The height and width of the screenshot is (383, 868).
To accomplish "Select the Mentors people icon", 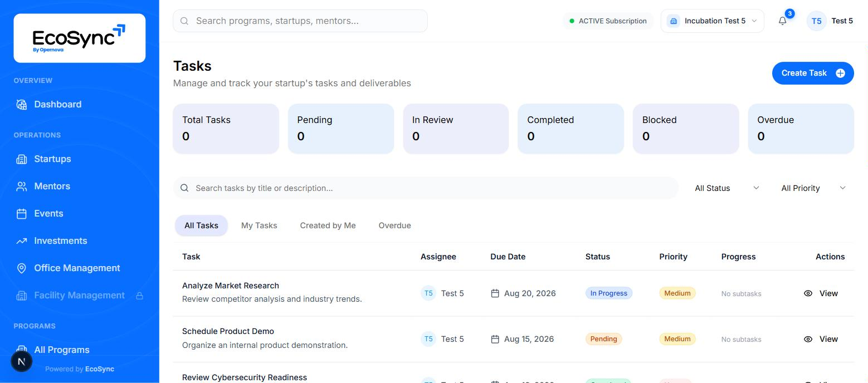I will 22,186.
